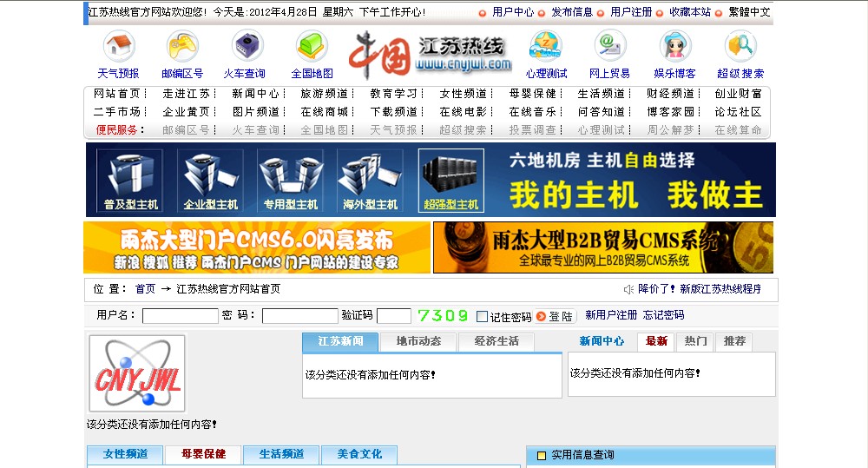The height and width of the screenshot is (468, 868).
Task: Click the CNYJWL atom logo thumbnail
Action: pyautogui.click(x=137, y=373)
